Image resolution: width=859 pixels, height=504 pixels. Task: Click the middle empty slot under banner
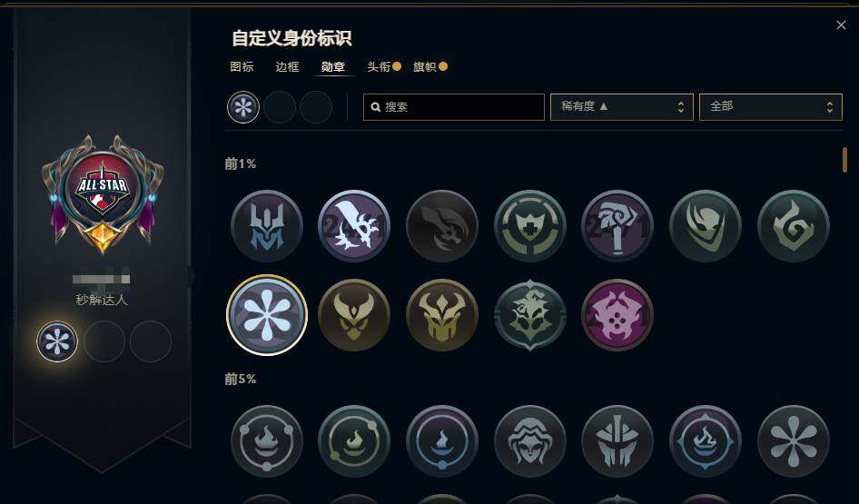104,341
